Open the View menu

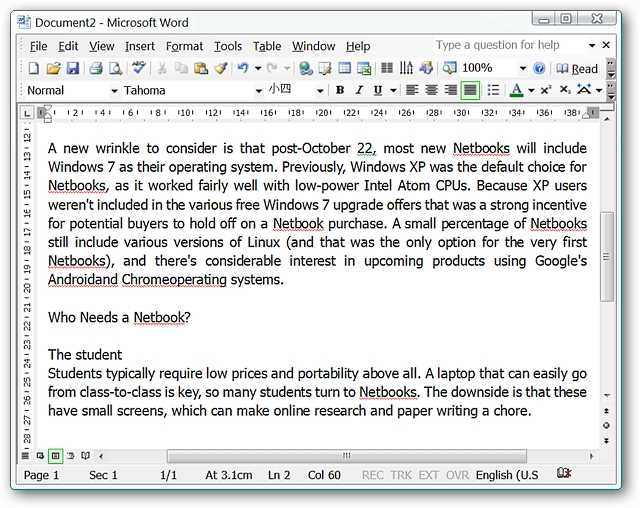tap(102, 46)
